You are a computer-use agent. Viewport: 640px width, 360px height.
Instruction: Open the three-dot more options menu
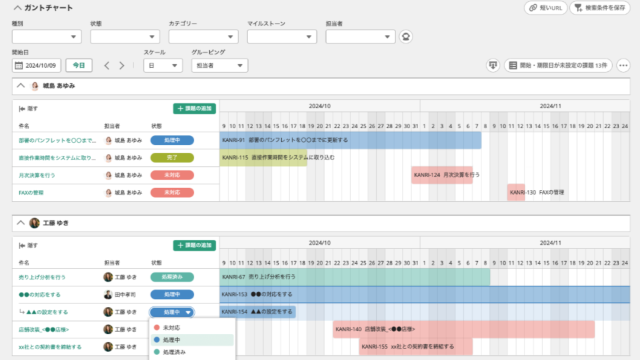[623, 65]
